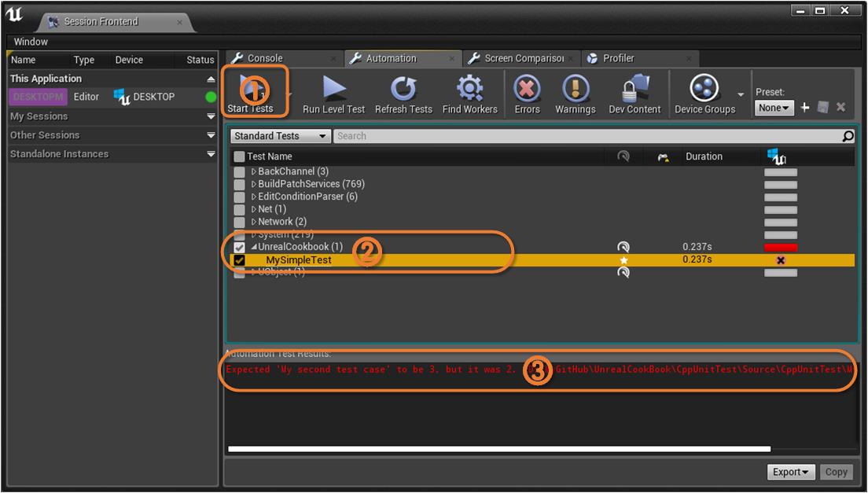Click the Unreal Engine logo

pyautogui.click(x=15, y=15)
